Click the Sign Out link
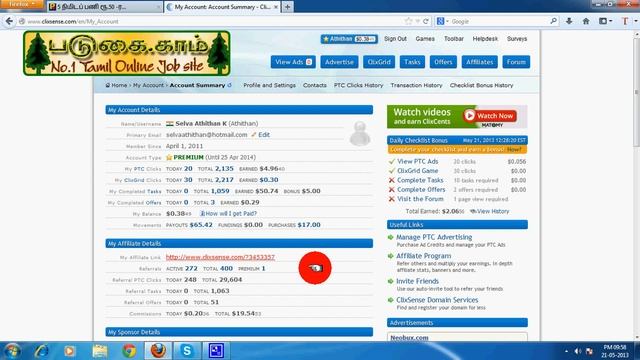Image resolution: width=640 pixels, height=360 pixels. click(395, 39)
